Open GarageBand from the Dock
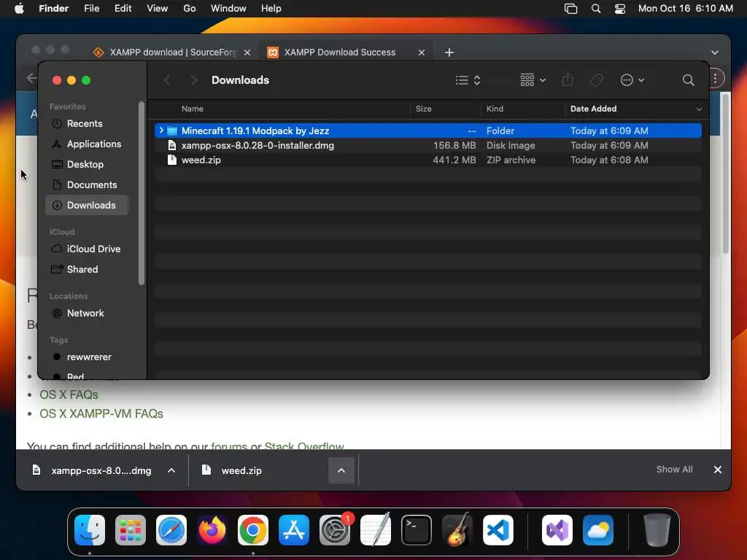Viewport: 747px width, 560px height. click(x=457, y=530)
